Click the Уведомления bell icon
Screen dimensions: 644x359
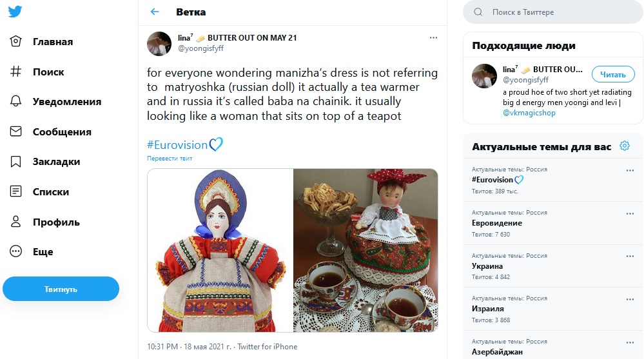pos(16,102)
